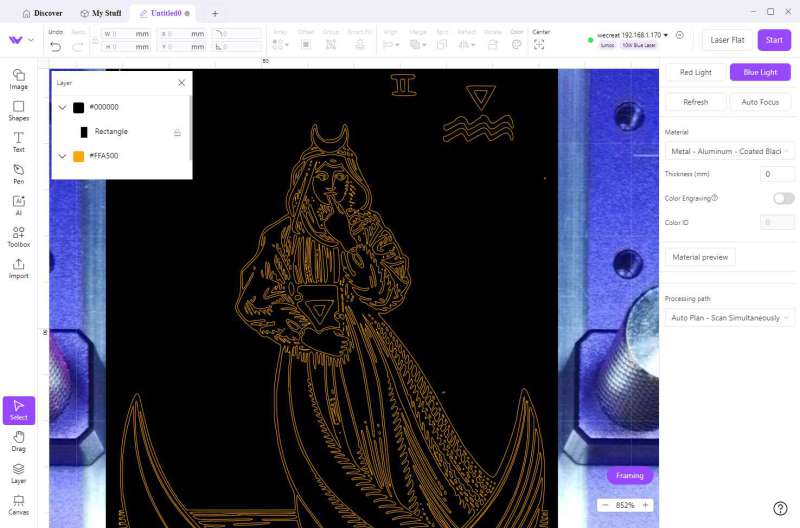Click the Offset tool icon
800x528 pixels.
tap(306, 45)
